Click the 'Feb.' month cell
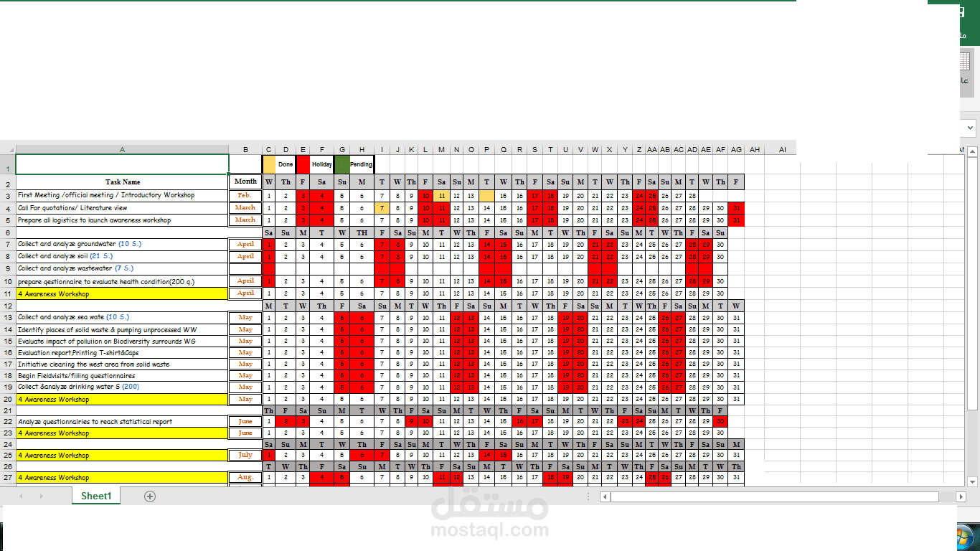 point(245,195)
